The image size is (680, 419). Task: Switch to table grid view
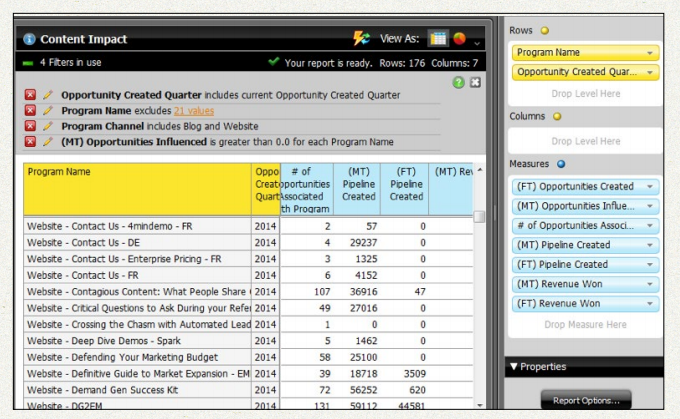point(438,39)
